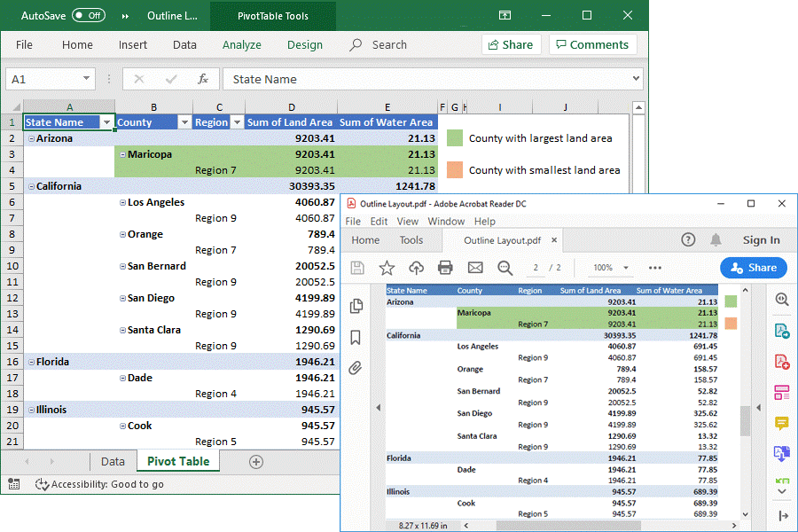Click the blue Share button in Acrobat
This screenshot has height=532, width=798.
tap(754, 268)
